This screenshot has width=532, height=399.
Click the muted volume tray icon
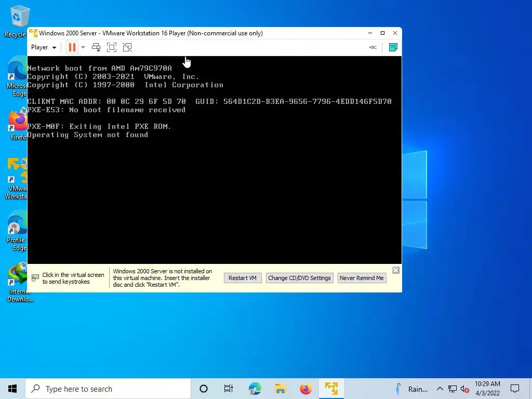pyautogui.click(x=465, y=389)
